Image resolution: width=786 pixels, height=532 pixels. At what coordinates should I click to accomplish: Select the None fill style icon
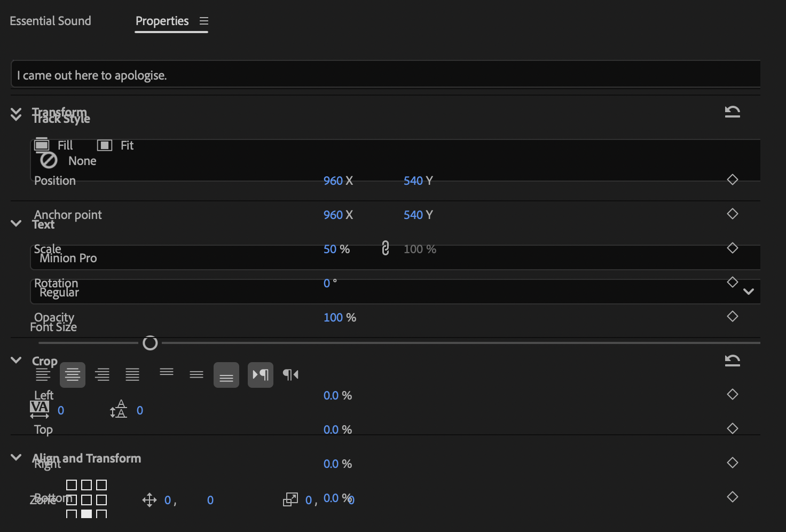point(48,160)
